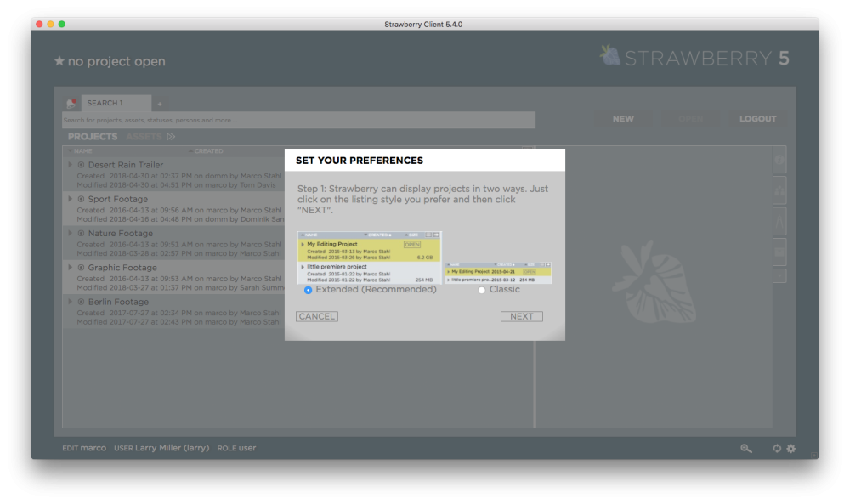Click the NEW project button

click(x=623, y=119)
